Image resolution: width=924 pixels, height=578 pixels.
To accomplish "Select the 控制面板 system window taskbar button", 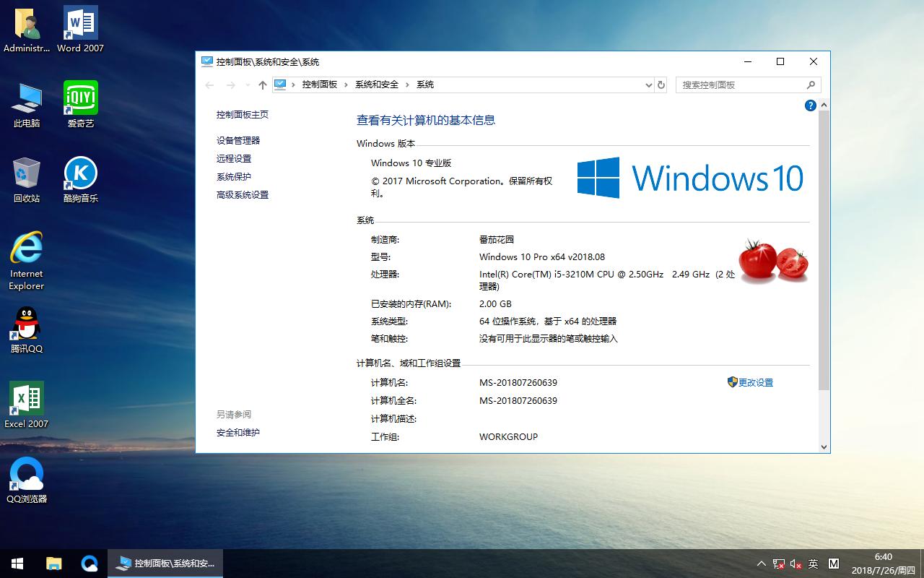I will pos(165,564).
